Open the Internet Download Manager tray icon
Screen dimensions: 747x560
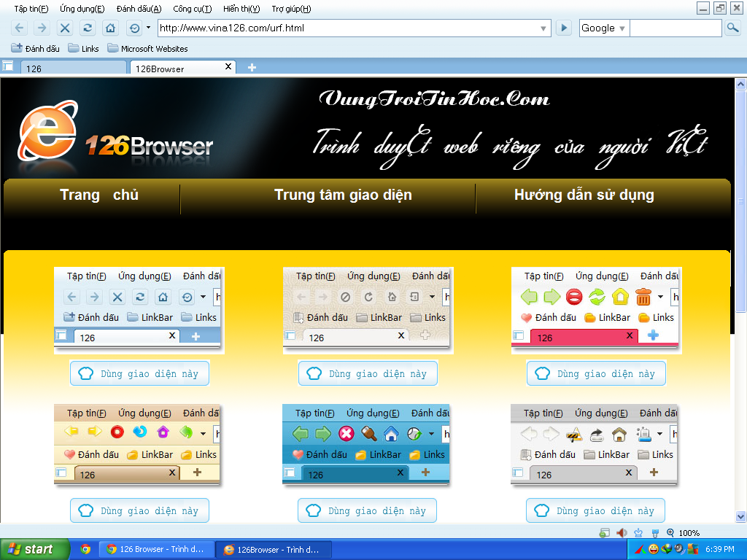click(x=667, y=549)
